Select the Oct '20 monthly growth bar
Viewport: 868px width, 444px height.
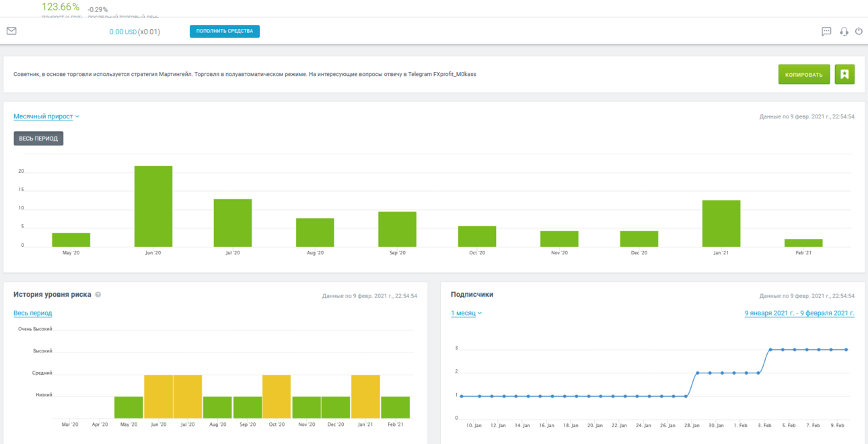[477, 236]
